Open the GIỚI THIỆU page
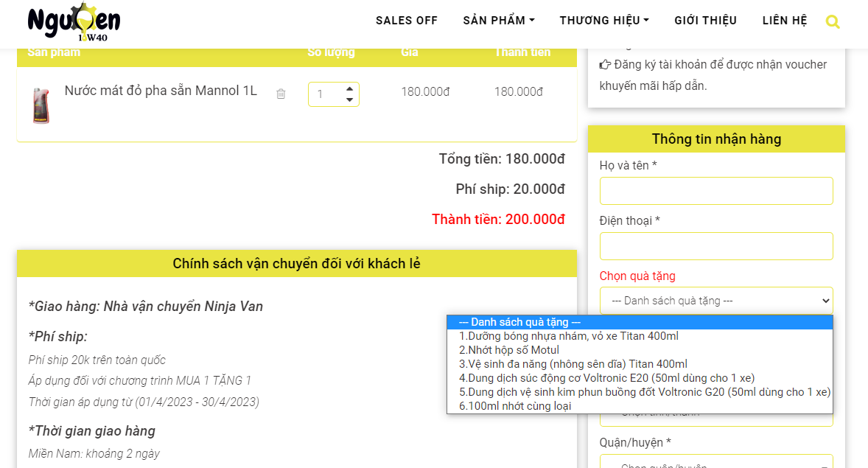This screenshot has width=868, height=468. [705, 21]
